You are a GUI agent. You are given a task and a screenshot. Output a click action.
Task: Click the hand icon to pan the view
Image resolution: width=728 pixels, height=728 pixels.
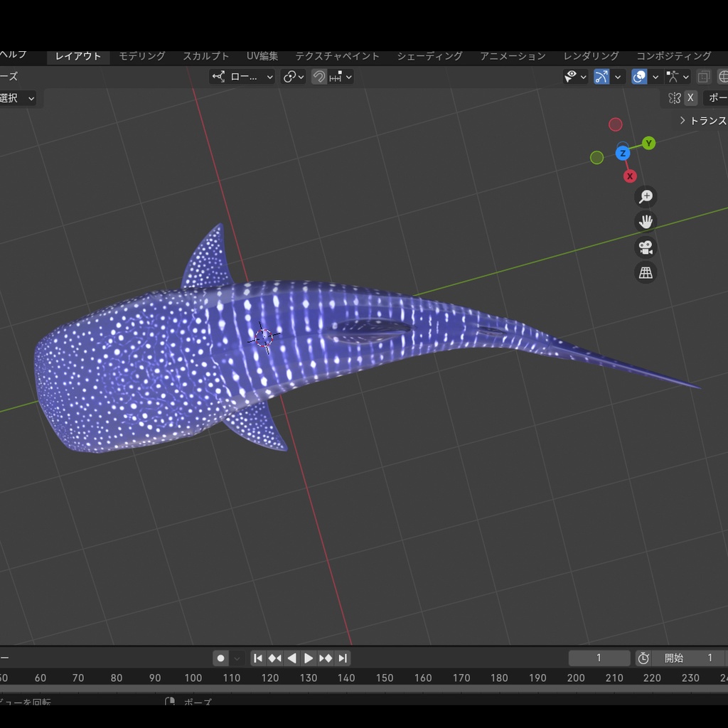646,221
